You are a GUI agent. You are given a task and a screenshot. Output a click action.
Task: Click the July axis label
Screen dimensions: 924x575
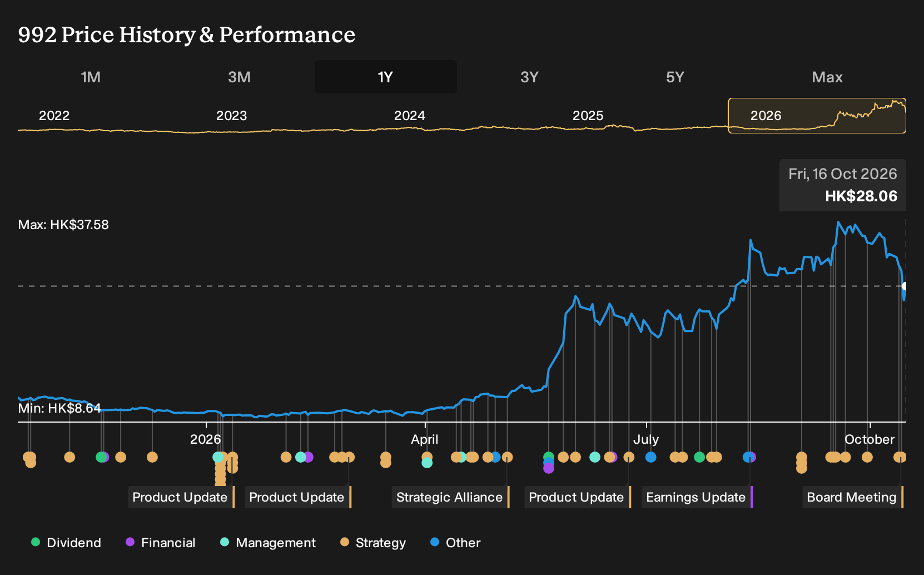point(645,439)
